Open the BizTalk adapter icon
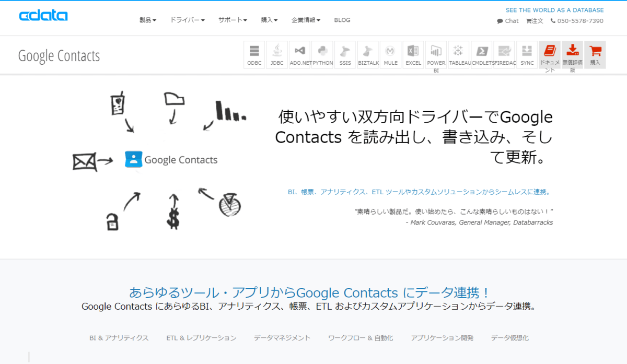 click(x=368, y=55)
